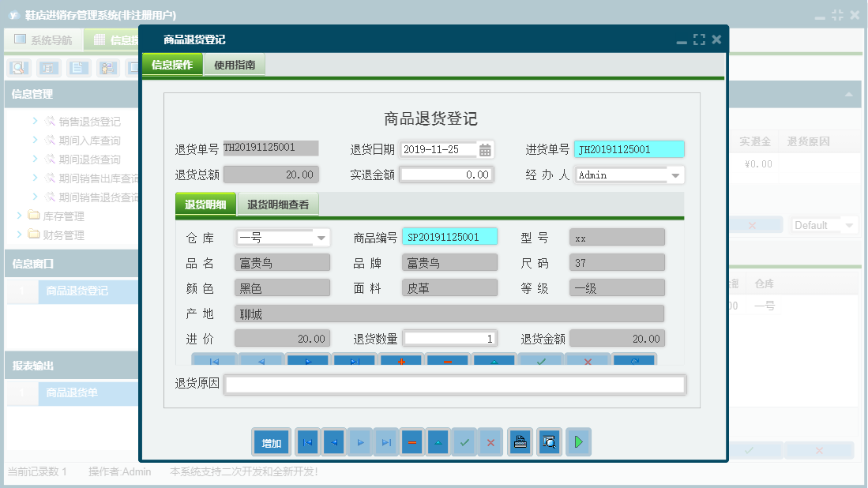Click the red minus delete record icon
The height and width of the screenshot is (488, 868).
411,442
